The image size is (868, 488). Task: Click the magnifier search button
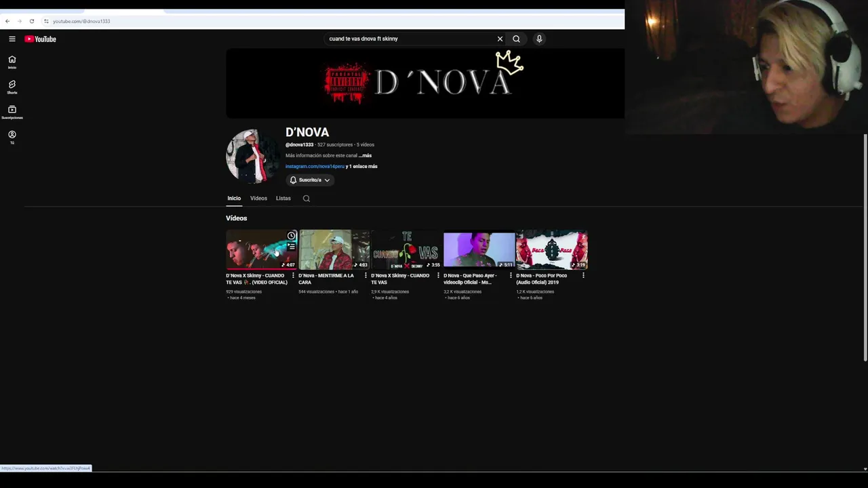(516, 39)
